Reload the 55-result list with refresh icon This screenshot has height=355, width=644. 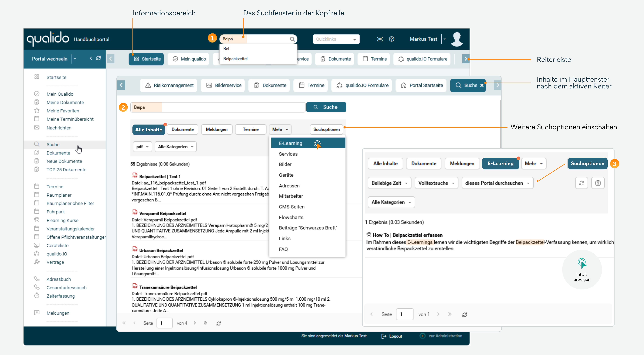(x=218, y=323)
